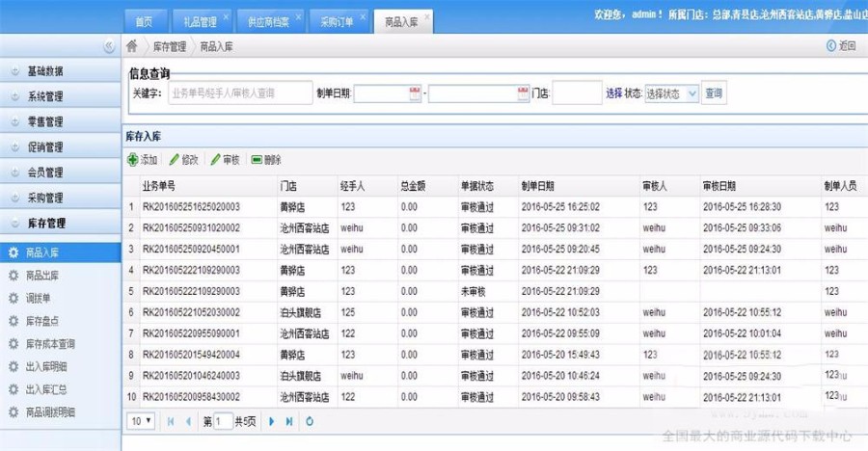Click the 修改 edit pencil button

tap(184, 160)
